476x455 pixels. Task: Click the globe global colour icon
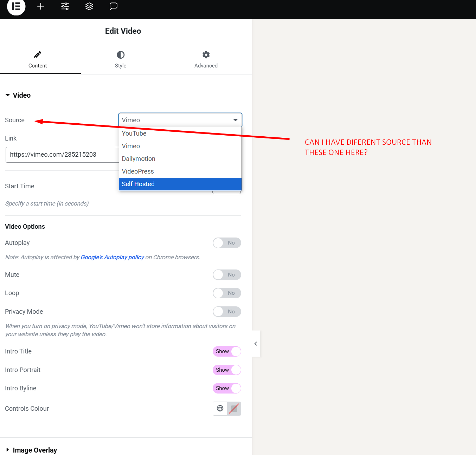(x=220, y=408)
